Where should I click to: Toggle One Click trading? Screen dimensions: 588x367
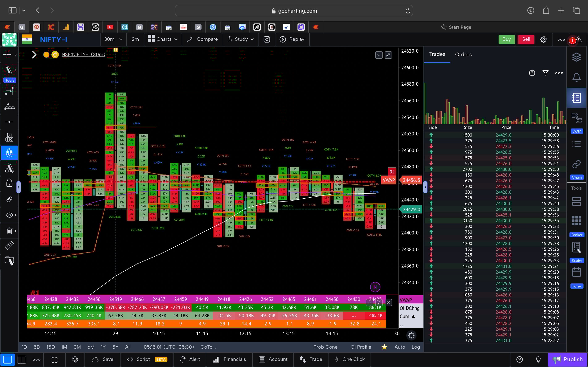click(x=350, y=359)
